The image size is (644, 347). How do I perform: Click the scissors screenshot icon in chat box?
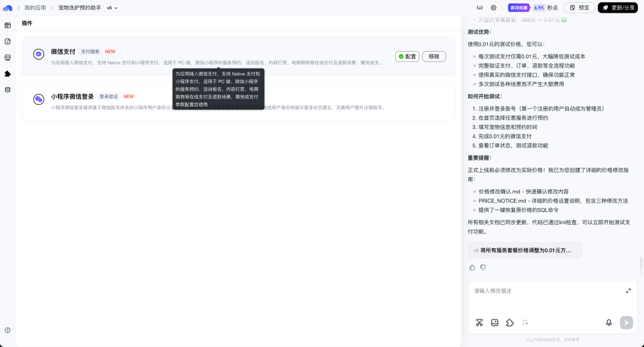tap(479, 323)
